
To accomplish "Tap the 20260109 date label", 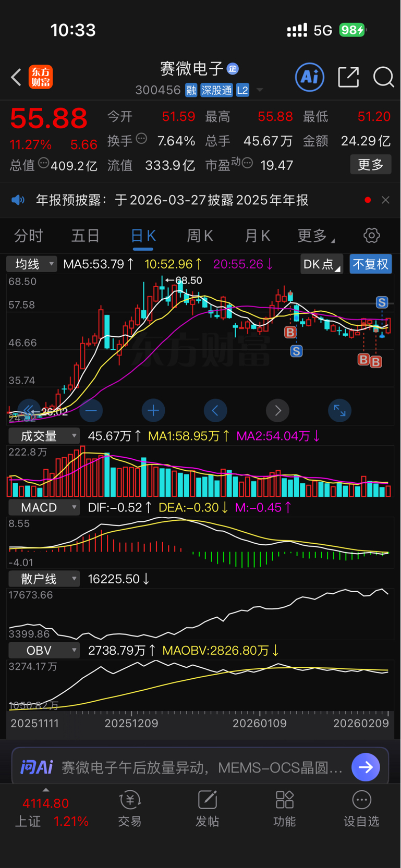I will [259, 724].
